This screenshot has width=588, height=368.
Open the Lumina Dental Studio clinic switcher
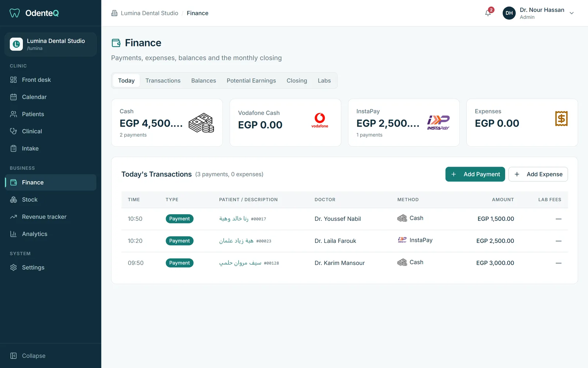point(51,44)
